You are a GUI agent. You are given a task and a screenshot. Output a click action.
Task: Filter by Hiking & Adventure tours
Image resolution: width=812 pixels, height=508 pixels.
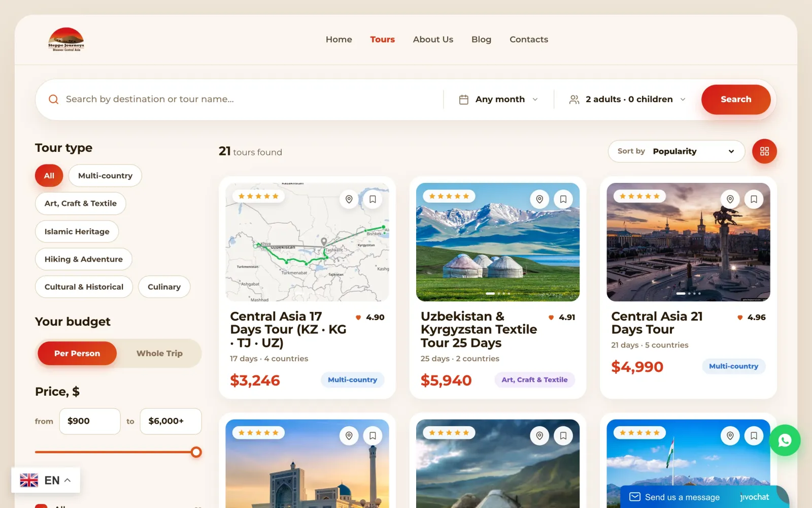84,259
